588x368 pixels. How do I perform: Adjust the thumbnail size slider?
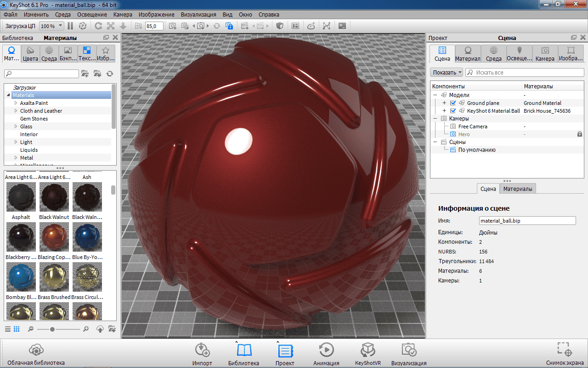click(x=52, y=329)
